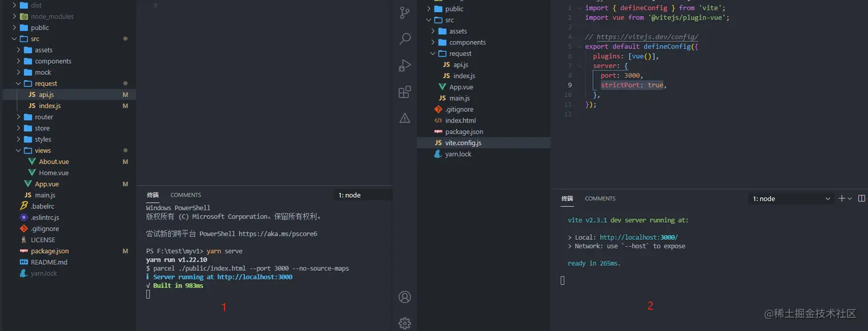Open launch profile arrow beside plus icon
This screenshot has width=868, height=331.
click(x=849, y=198)
